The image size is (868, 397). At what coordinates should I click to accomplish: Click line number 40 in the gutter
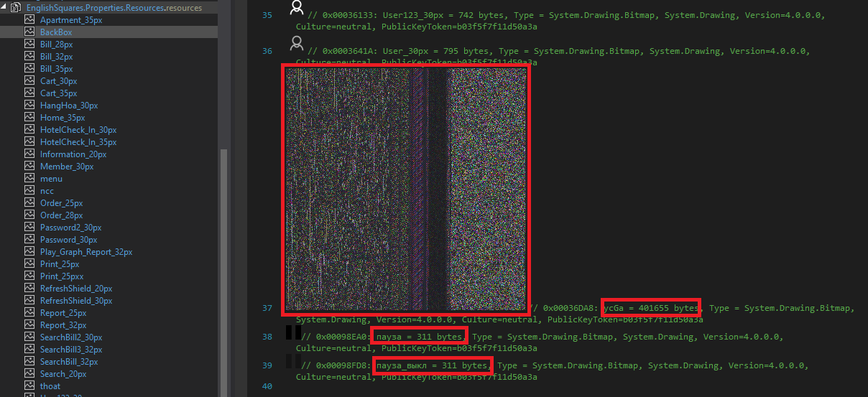click(x=267, y=386)
